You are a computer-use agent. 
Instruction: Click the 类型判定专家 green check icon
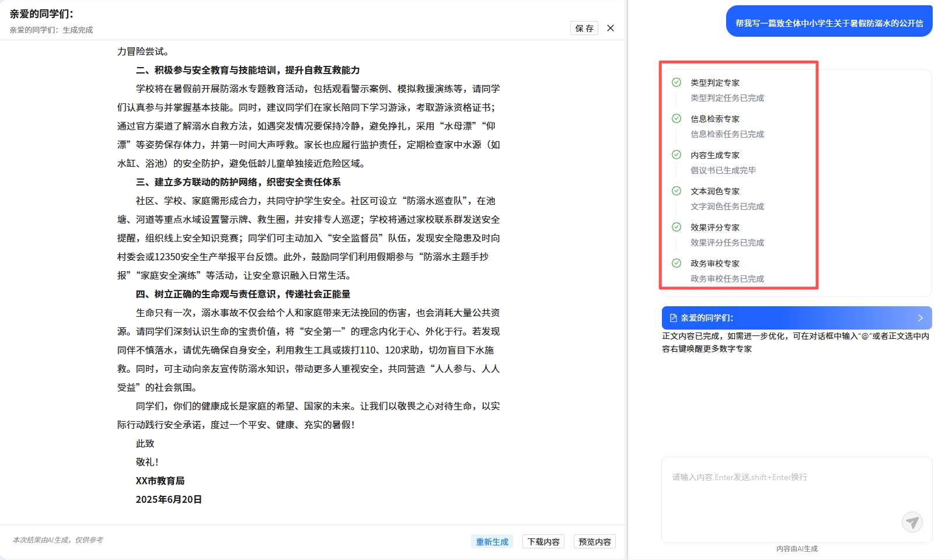click(676, 82)
